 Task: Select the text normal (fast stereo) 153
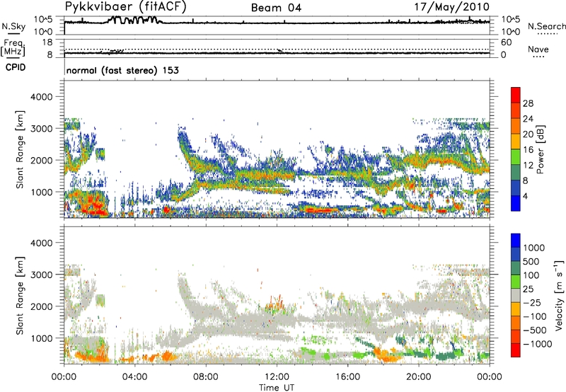point(122,70)
